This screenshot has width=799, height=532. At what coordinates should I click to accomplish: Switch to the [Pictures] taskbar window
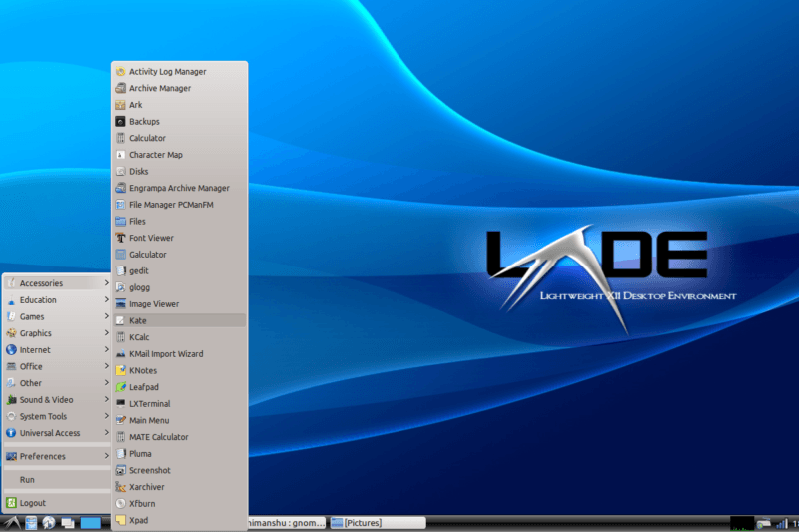378,523
